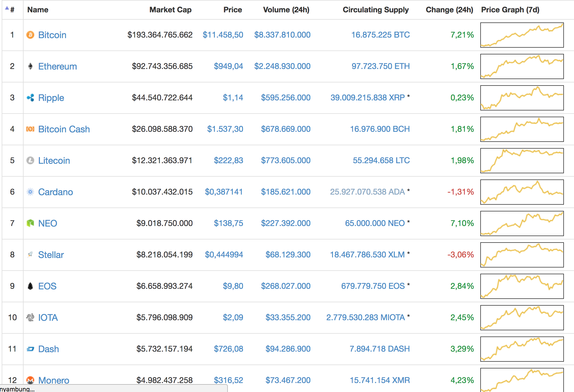Open the Bitcoin Cash name link
Screen dimensions: 574x392
click(x=64, y=129)
